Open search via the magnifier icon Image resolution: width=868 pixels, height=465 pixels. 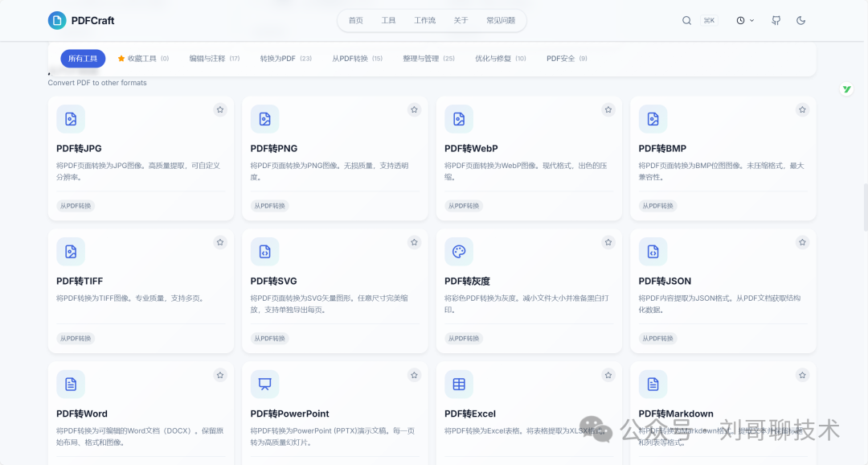tap(686, 20)
